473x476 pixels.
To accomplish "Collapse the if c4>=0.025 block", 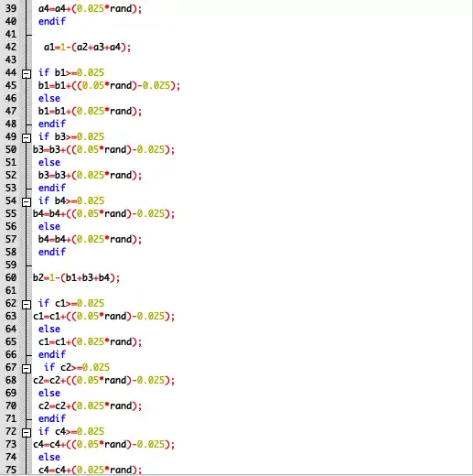I will pos(27,432).
